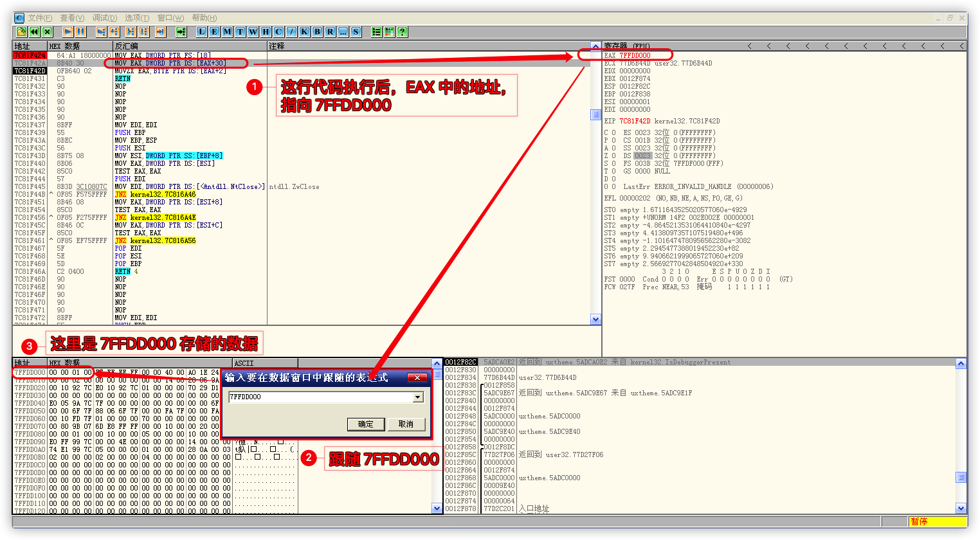Click the Run program play icon
The width and height of the screenshot is (980, 540).
click(x=68, y=32)
